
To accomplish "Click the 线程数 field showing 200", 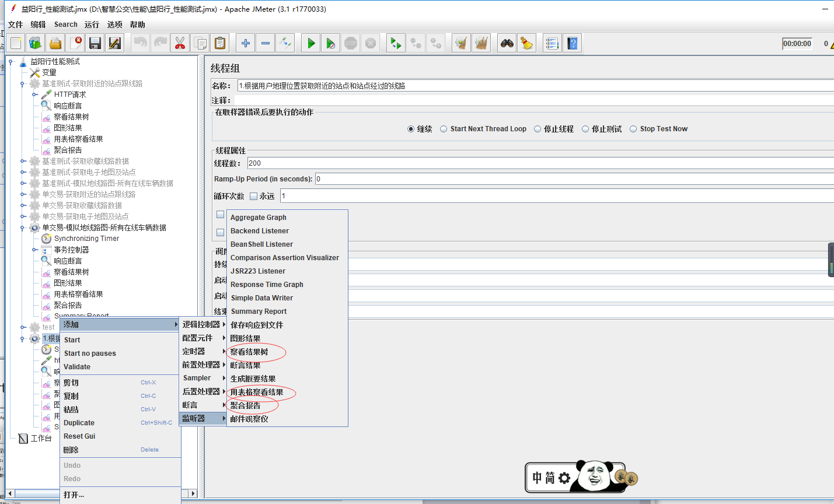I will [540, 163].
